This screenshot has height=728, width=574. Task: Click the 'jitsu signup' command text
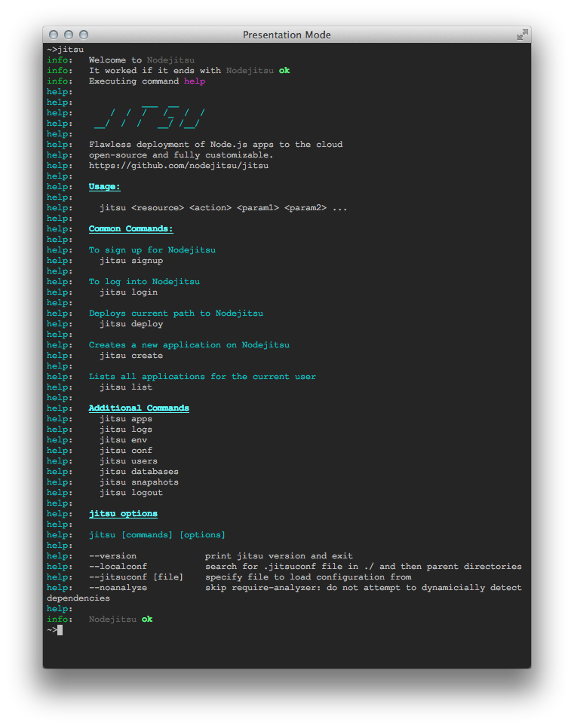point(131,261)
